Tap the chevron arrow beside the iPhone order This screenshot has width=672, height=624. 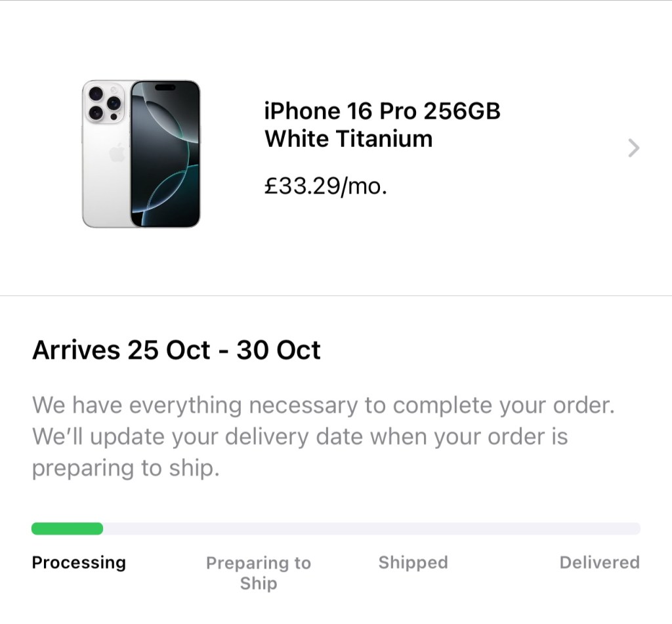(633, 148)
